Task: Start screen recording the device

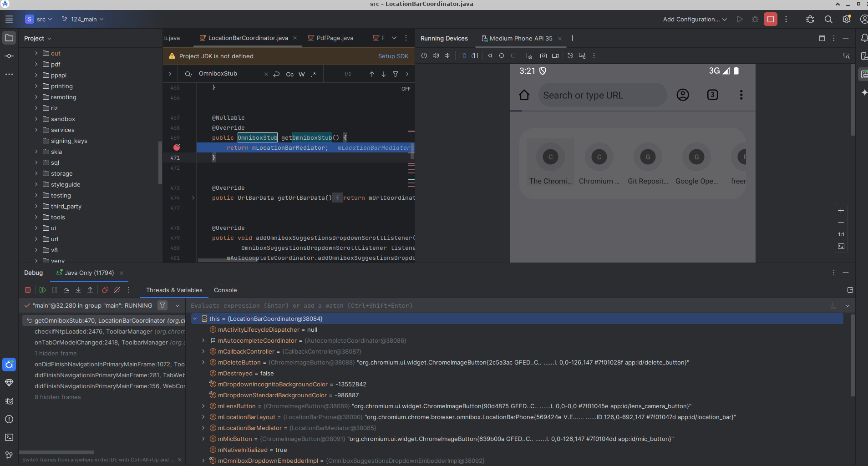Action: coord(555,56)
